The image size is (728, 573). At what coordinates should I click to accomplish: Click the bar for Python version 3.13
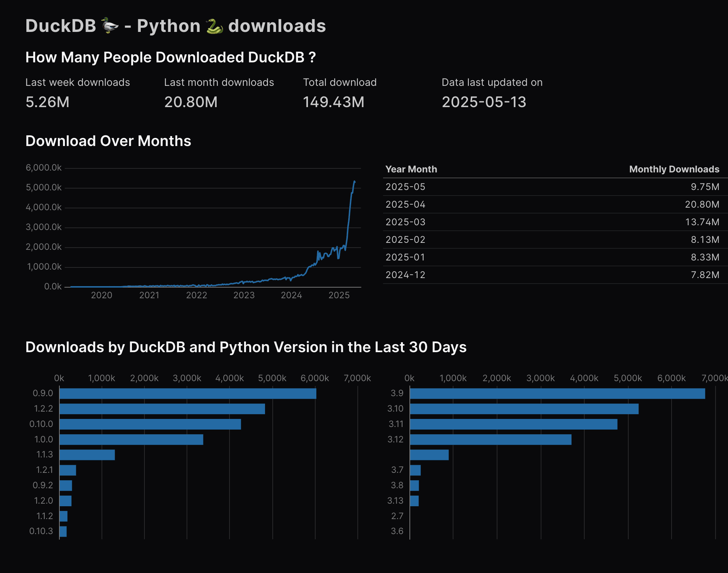point(414,501)
